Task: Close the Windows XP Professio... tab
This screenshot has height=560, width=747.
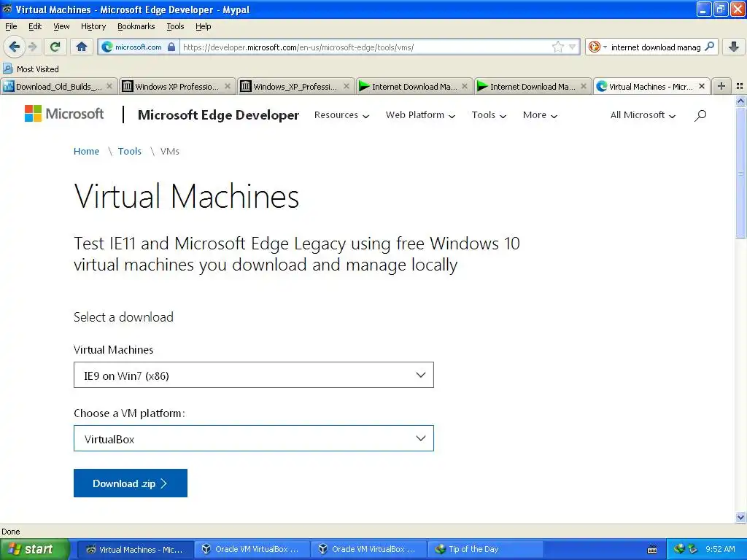Action: (x=228, y=86)
